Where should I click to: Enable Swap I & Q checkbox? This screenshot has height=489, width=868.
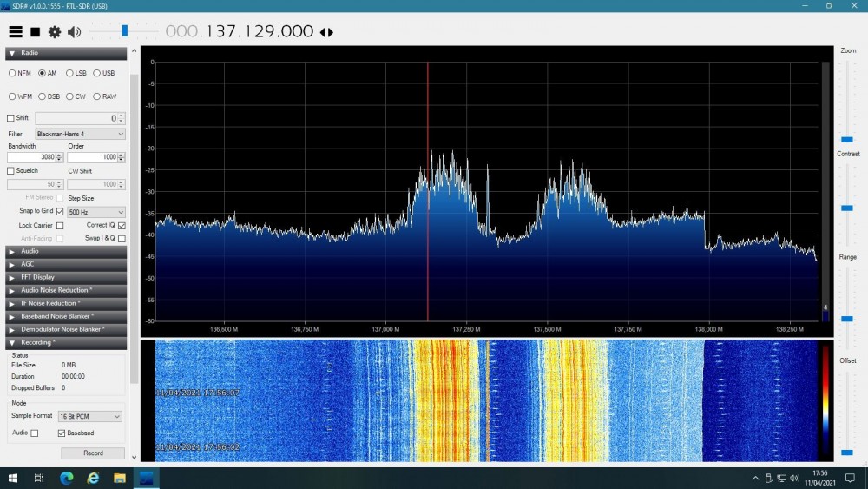click(x=122, y=238)
